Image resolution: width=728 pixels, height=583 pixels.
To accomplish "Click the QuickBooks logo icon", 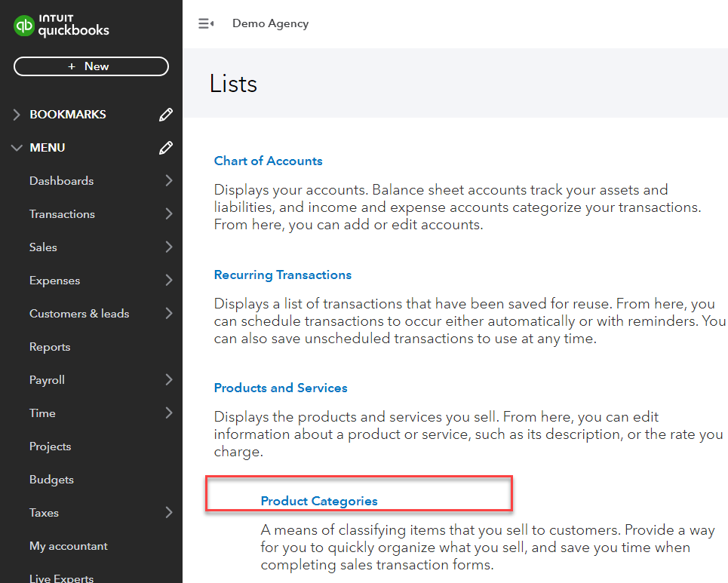I will (23, 25).
